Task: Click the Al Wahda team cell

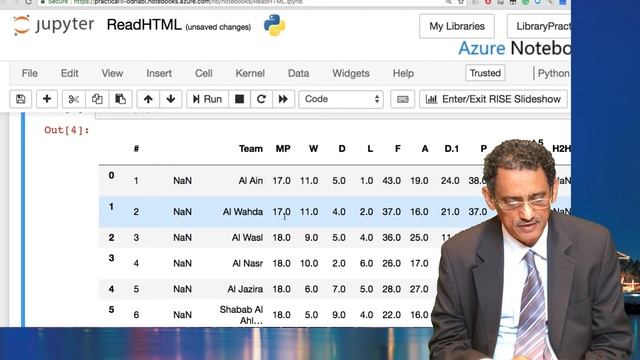Action: pos(243,212)
